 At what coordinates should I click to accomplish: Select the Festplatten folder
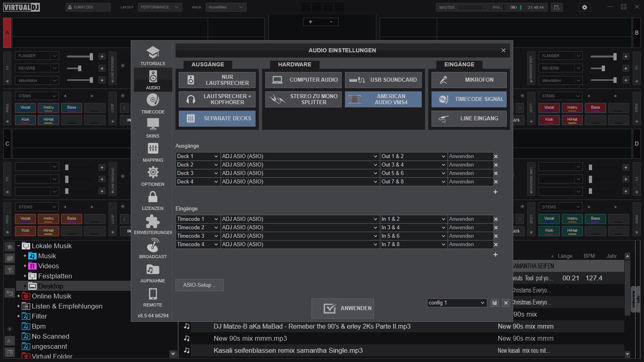click(55, 276)
